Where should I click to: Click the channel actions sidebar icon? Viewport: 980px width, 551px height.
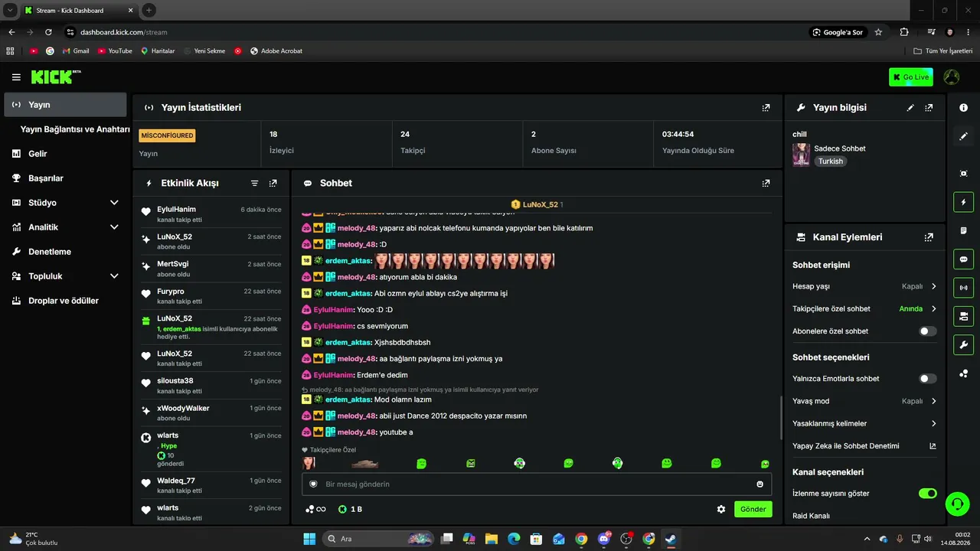[x=963, y=316]
